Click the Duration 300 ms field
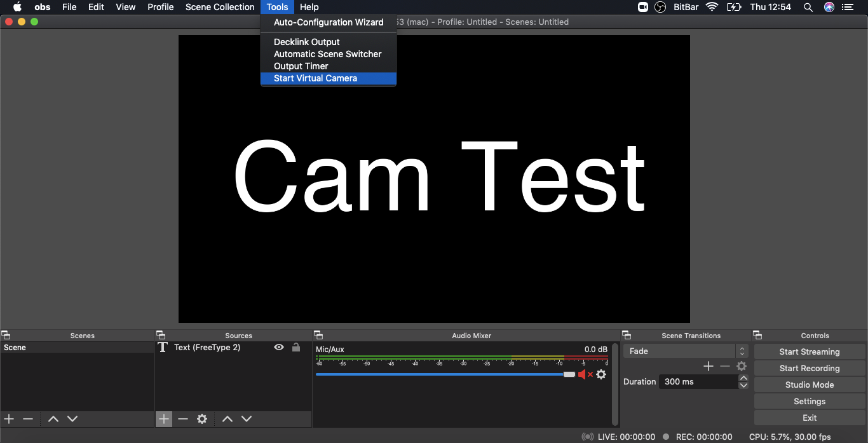This screenshot has width=868, height=443. pos(698,381)
